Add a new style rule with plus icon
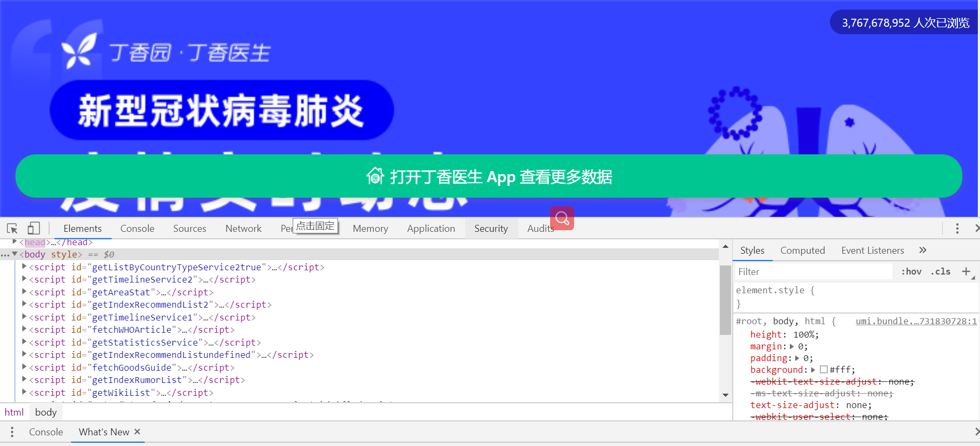This screenshot has height=446, width=980. (966, 271)
